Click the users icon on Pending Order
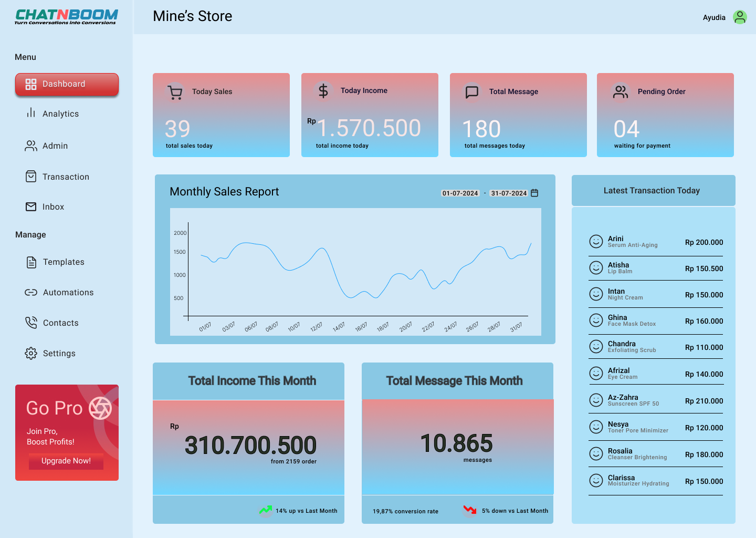Image resolution: width=756 pixels, height=538 pixels. coord(620,92)
